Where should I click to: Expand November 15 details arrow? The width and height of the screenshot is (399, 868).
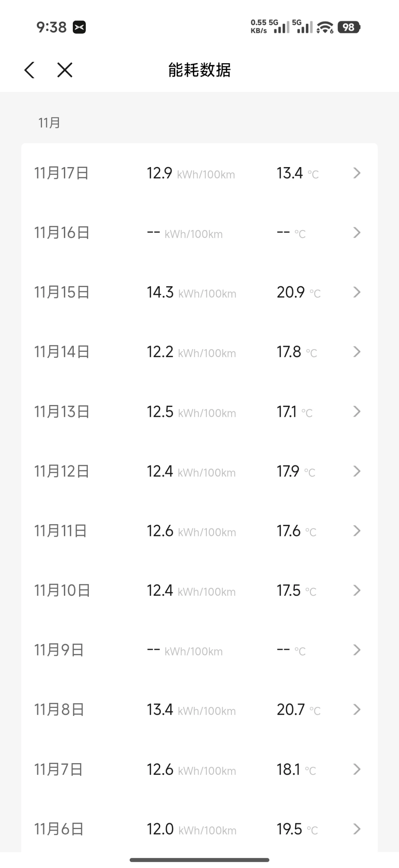pyautogui.click(x=357, y=292)
